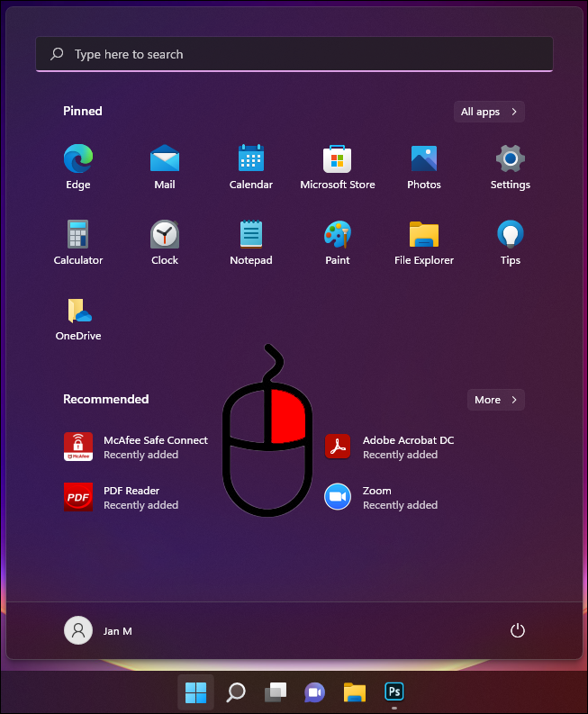
Task: Launch the Mail app
Action: 165,167
